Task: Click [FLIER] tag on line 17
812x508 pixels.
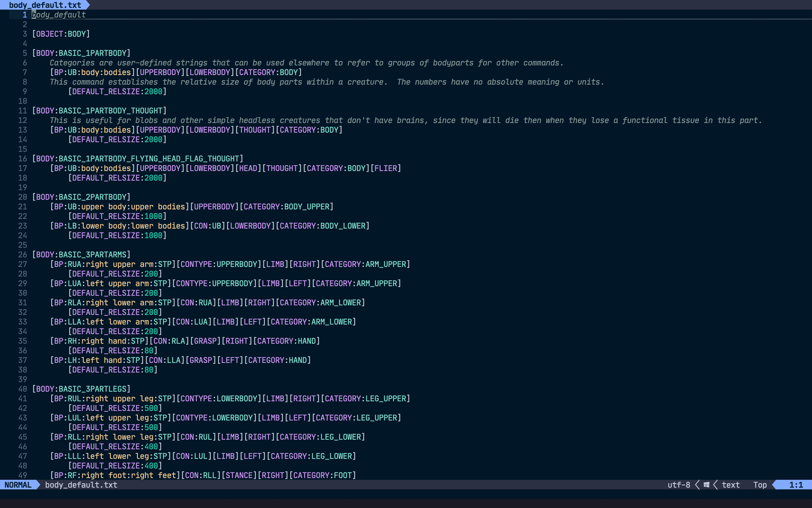Action: (x=386, y=168)
